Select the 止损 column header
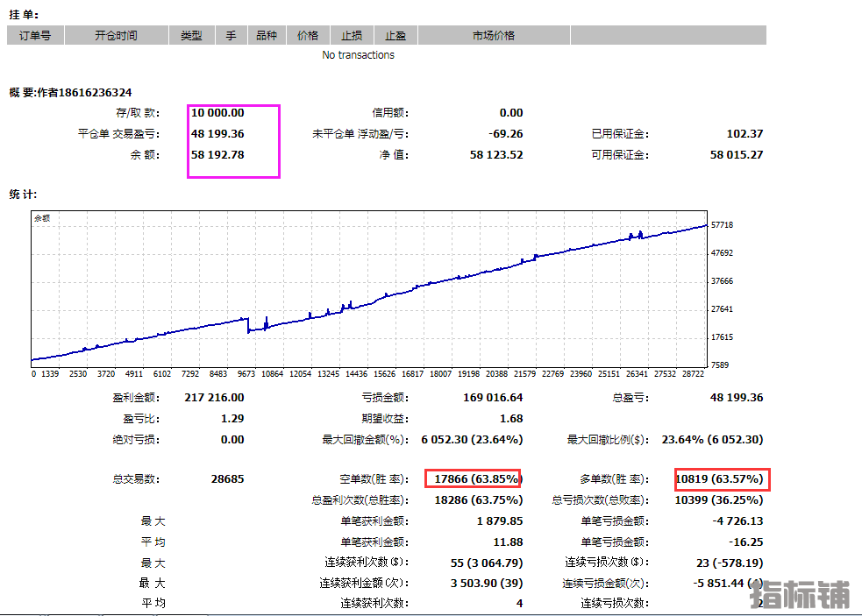The image size is (862, 616). coord(352,36)
